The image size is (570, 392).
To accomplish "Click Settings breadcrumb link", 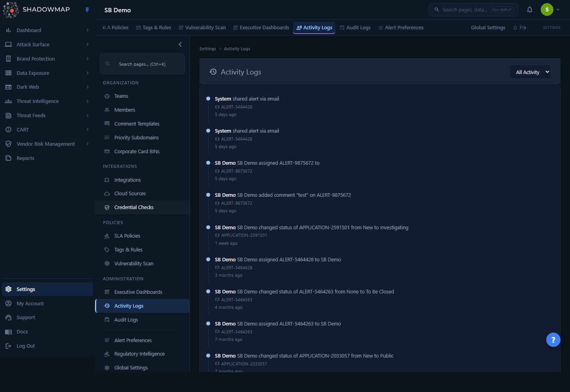I will tap(208, 49).
